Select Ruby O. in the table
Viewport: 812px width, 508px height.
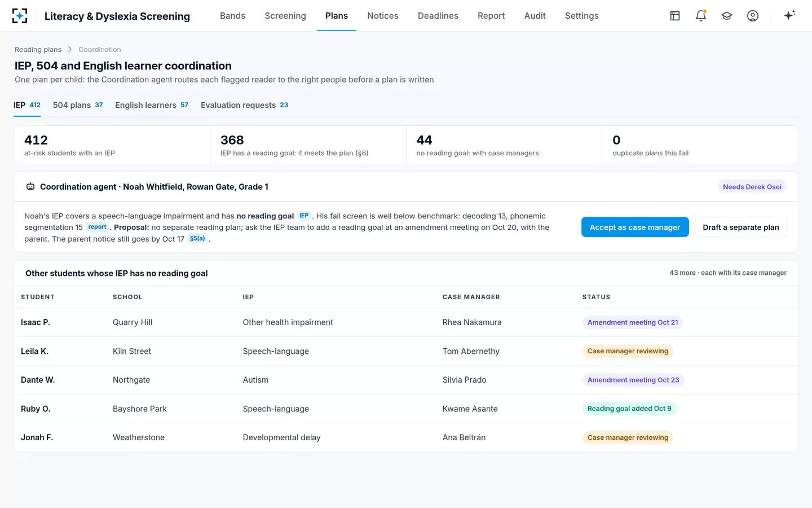[36, 409]
